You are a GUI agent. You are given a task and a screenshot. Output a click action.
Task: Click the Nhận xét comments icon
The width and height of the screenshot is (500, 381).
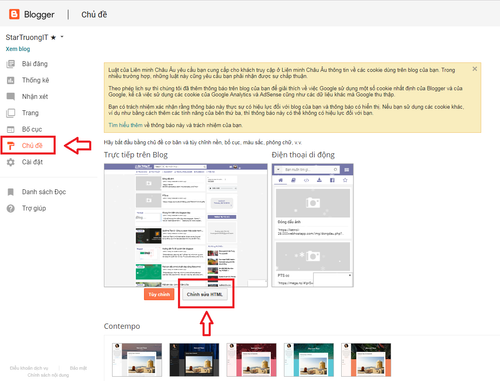coord(11,96)
